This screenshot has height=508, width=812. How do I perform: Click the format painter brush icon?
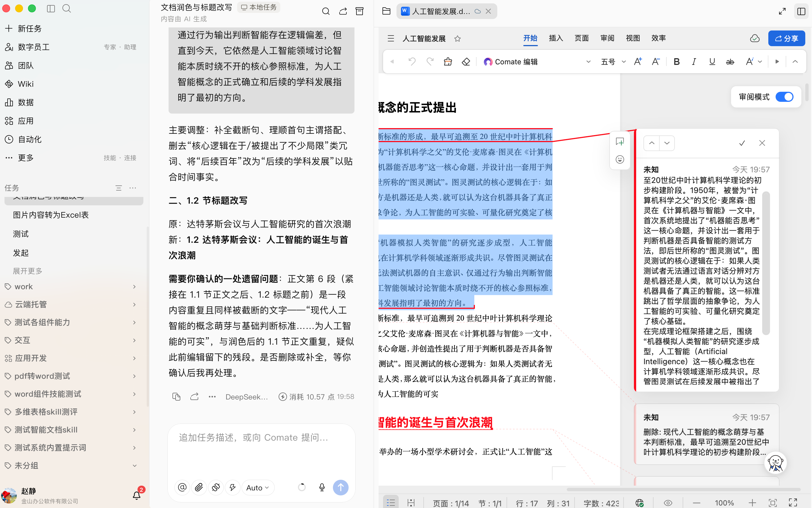448,62
